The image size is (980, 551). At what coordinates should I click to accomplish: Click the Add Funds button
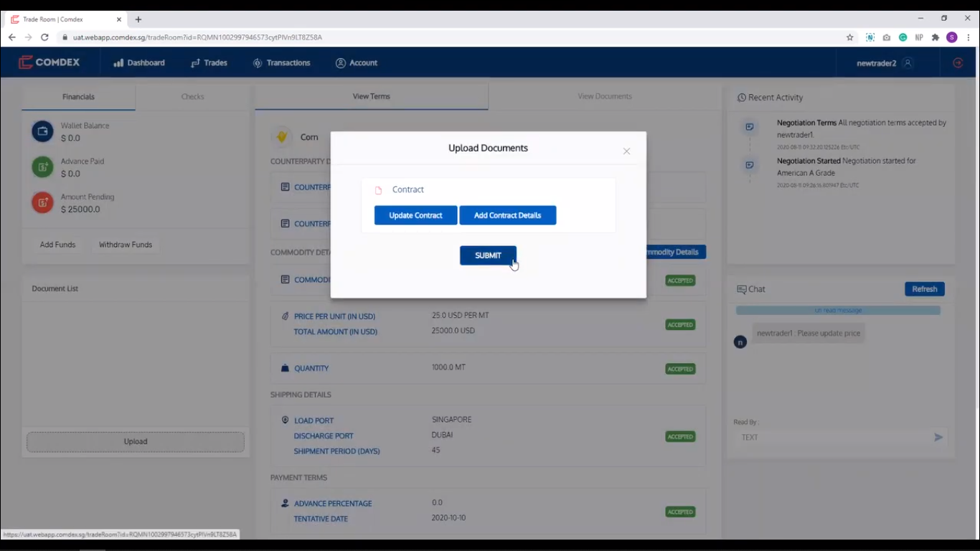pyautogui.click(x=57, y=245)
